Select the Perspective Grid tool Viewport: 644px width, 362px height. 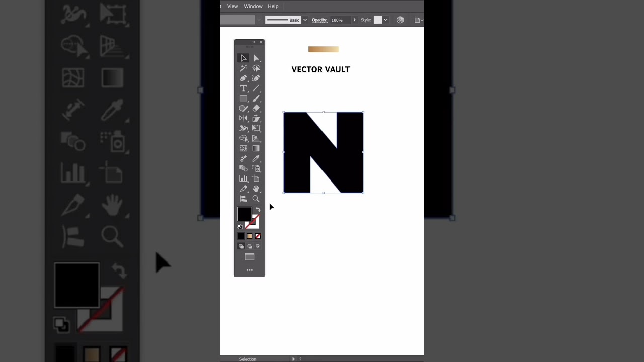tap(256, 139)
